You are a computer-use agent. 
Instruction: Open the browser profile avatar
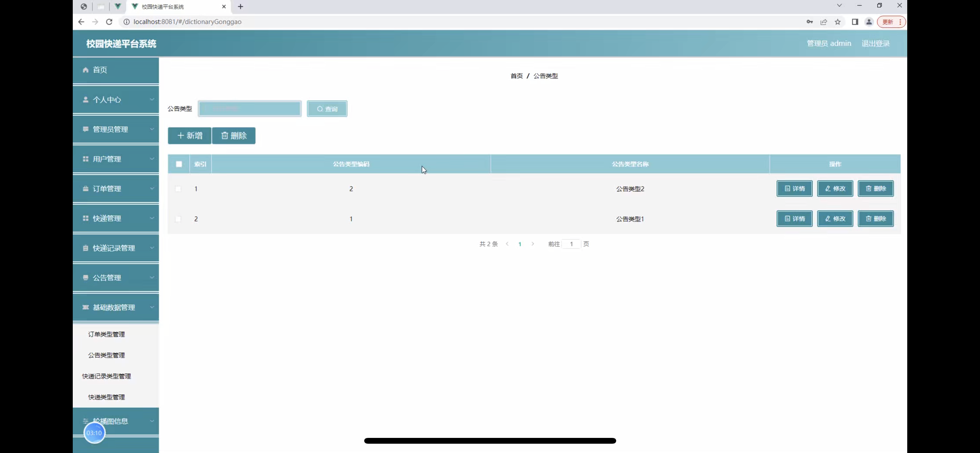pyautogui.click(x=869, y=22)
